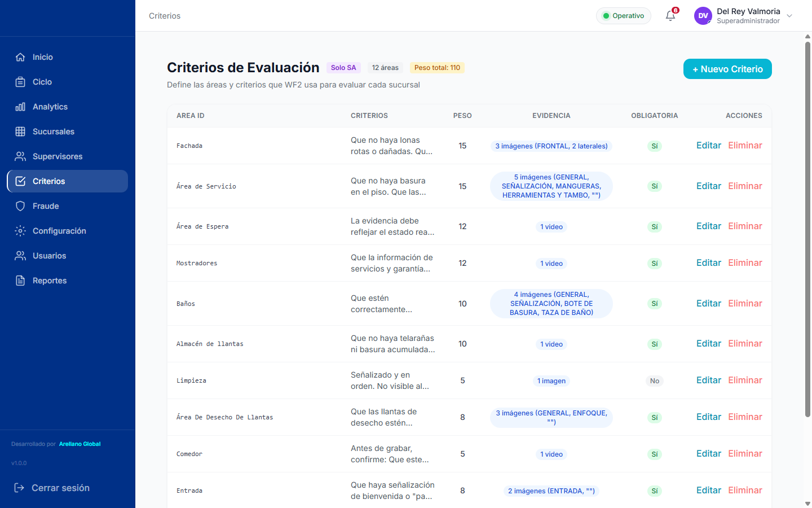Open the Analytics menu item

coord(68,107)
